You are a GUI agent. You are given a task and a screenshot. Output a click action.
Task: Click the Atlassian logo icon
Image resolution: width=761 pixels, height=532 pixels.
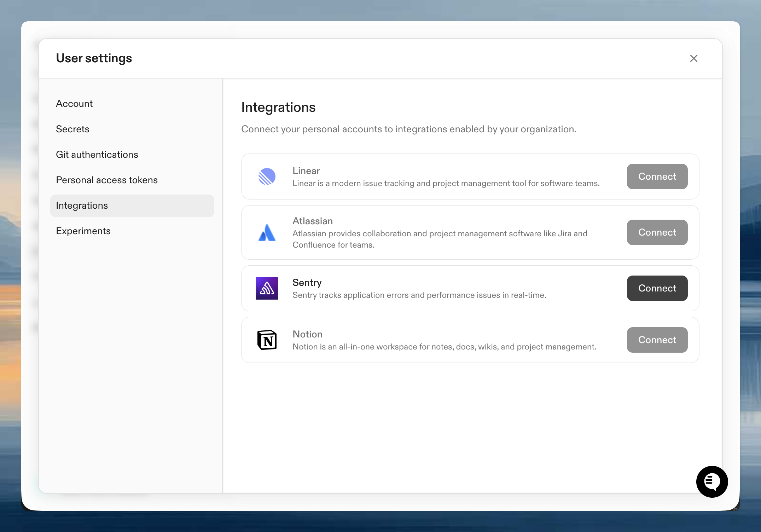pos(267,232)
